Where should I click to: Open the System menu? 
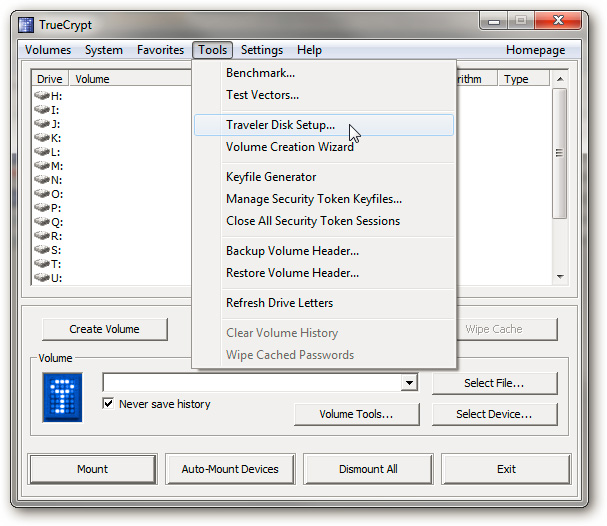pyautogui.click(x=104, y=50)
